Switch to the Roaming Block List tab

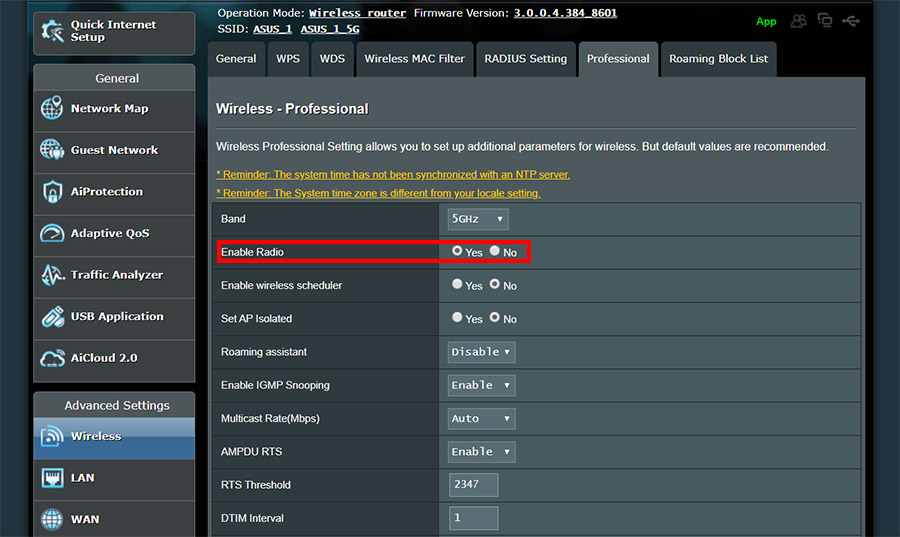point(718,59)
